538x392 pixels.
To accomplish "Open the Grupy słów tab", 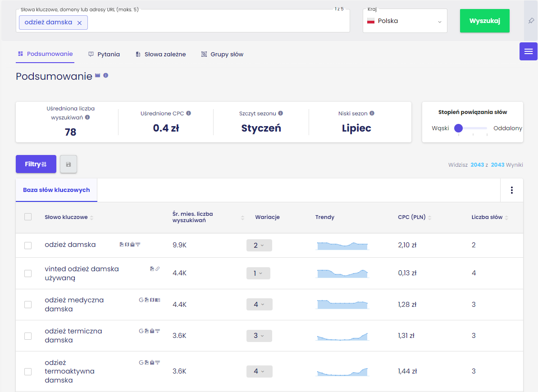I will click(222, 54).
